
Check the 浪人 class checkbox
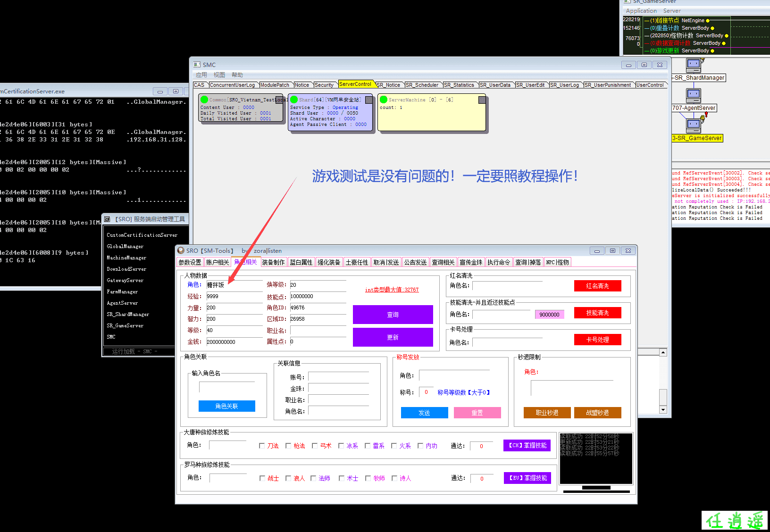288,478
